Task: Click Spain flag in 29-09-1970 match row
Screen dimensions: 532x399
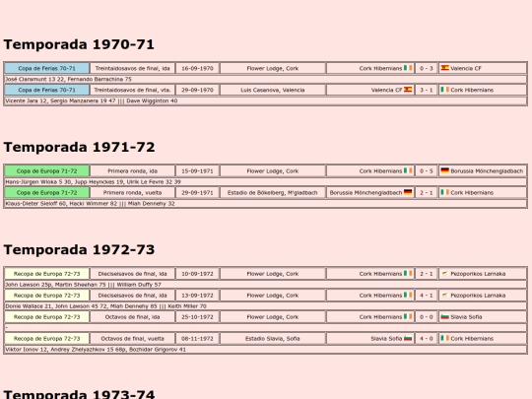Action: (408, 90)
